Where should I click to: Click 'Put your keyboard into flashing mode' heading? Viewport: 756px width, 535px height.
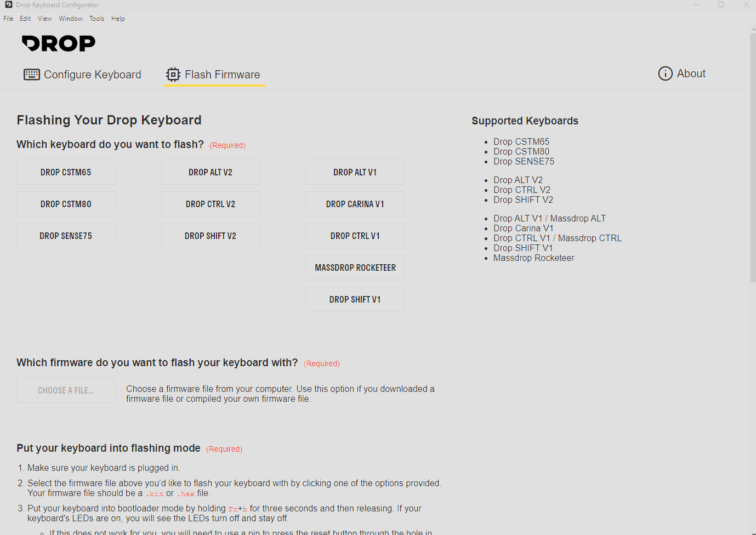pyautogui.click(x=109, y=448)
